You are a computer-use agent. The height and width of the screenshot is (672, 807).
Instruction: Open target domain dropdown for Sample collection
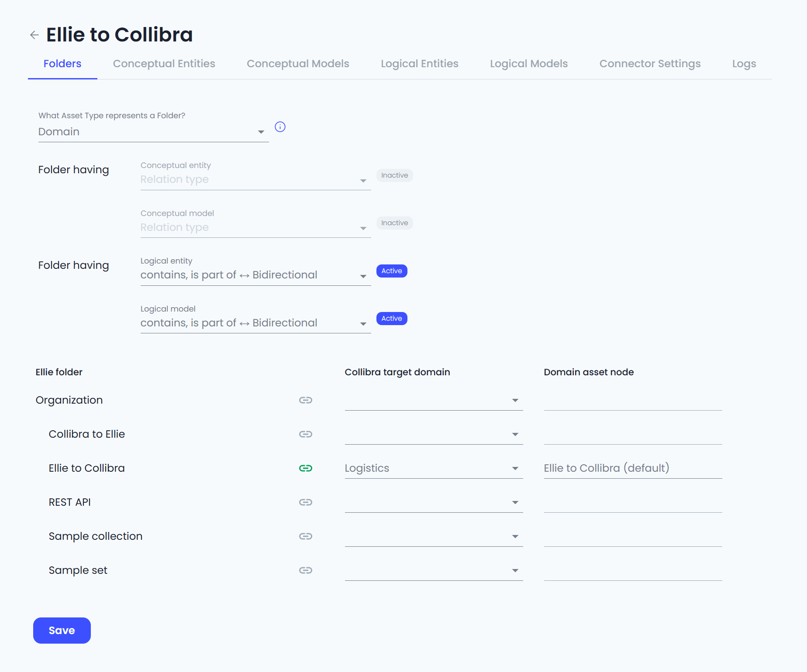coord(434,537)
